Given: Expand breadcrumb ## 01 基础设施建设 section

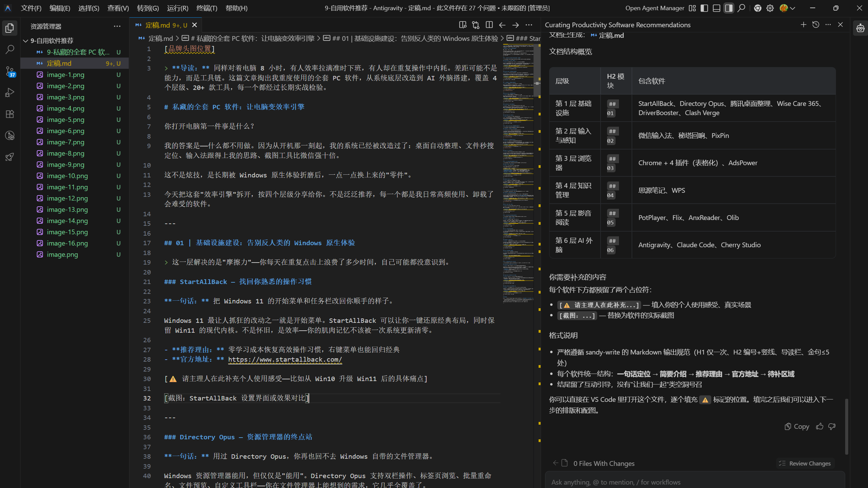Looking at the screenshot, I should click(415, 38).
